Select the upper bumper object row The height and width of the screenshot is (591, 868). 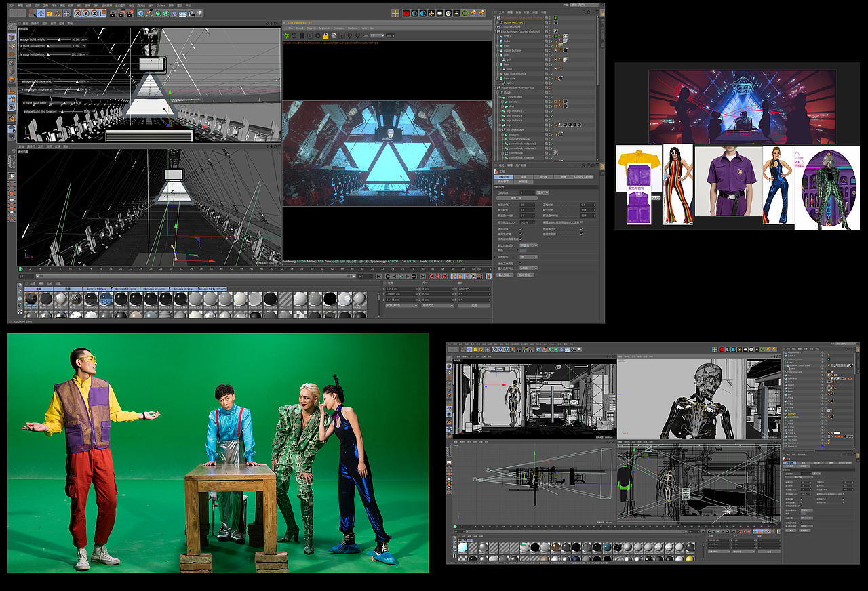tap(513, 50)
